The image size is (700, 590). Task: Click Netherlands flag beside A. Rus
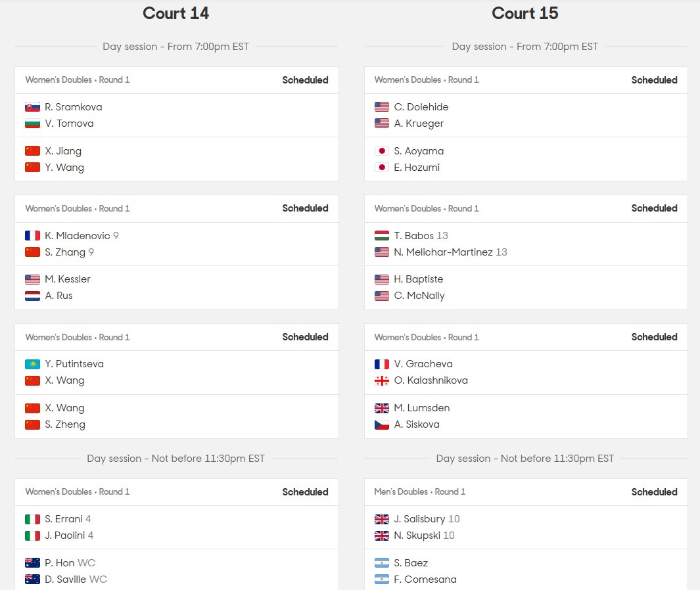[32, 296]
